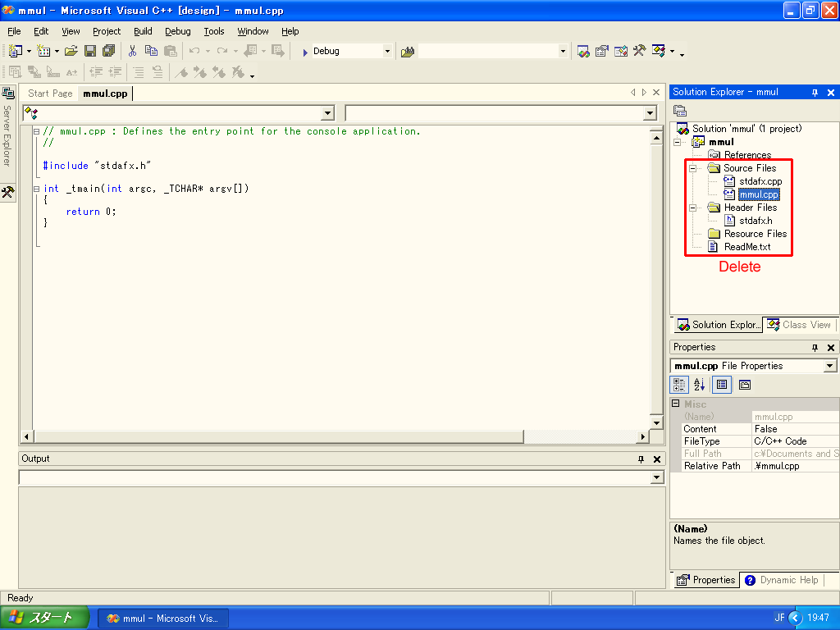Toggle auto-hide pin on Properties panel
Image resolution: width=840 pixels, height=630 pixels.
pyautogui.click(x=815, y=348)
